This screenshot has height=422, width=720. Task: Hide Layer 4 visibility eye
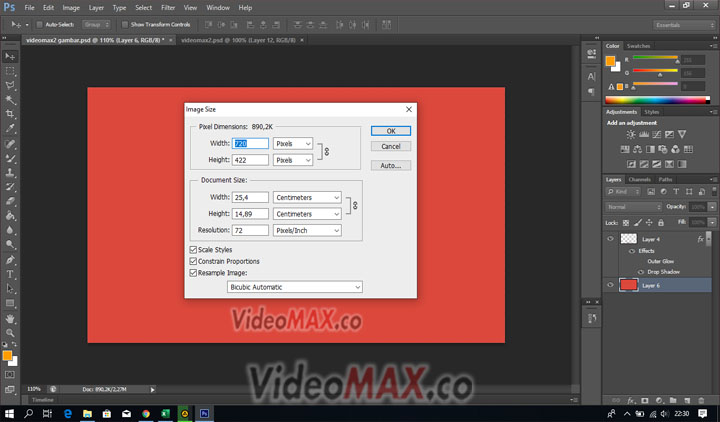point(610,239)
